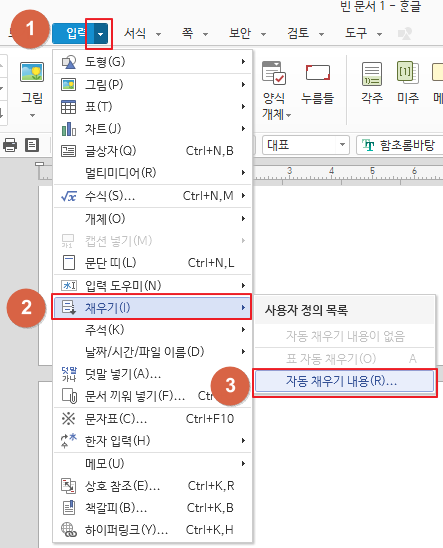This screenshot has height=548, width=443.
Task: Click the 그림 icon in menu list
Action: coord(68,85)
